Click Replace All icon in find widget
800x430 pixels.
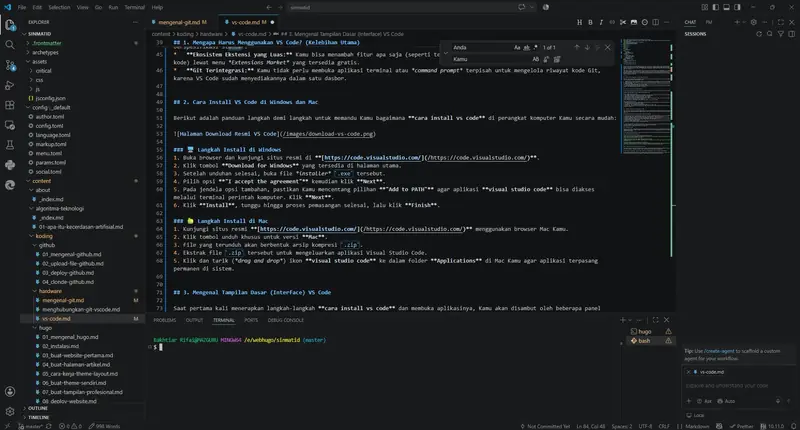click(557, 59)
